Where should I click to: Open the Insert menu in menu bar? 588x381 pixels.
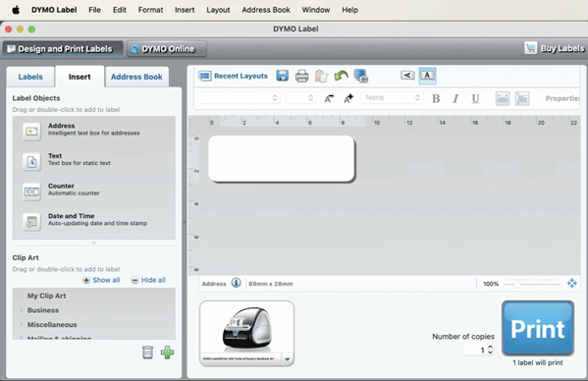tap(185, 10)
